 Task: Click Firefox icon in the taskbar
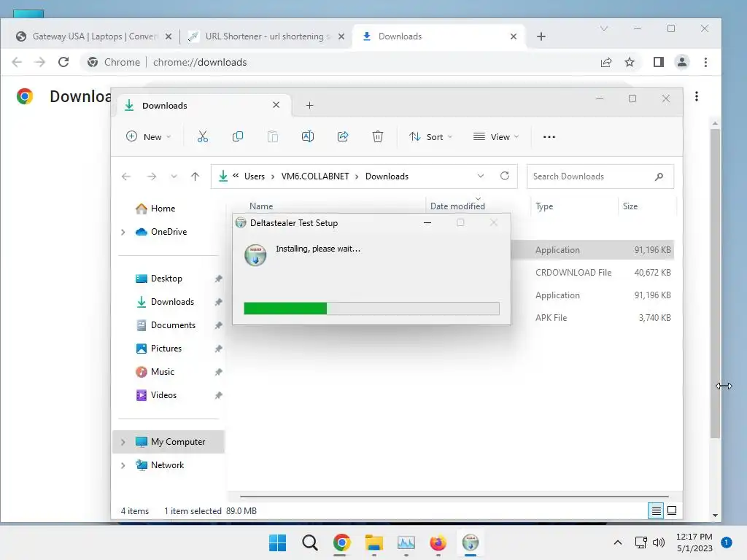[438, 542]
